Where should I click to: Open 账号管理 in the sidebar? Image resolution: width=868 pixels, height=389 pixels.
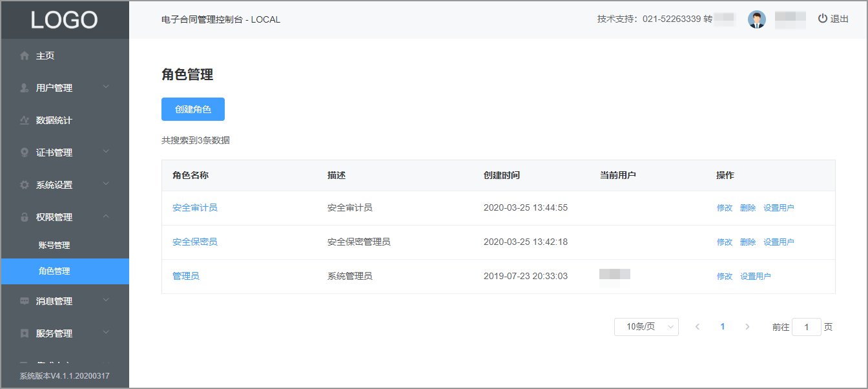pyautogui.click(x=54, y=246)
